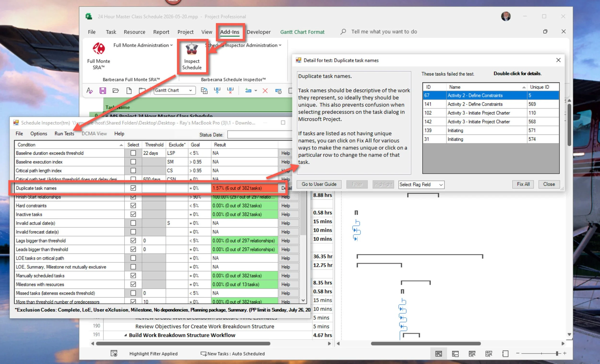Screen dimensions: 600x364
Task: Check Baseline duration exceeds threshold box
Action: pos(133,153)
